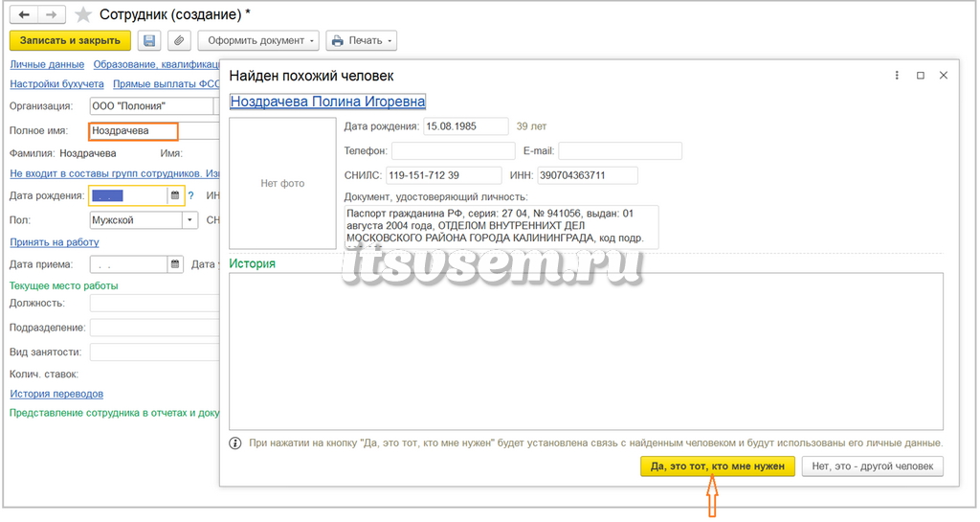
Task: Open the dialog's three-dot more menu
Action: (x=897, y=76)
